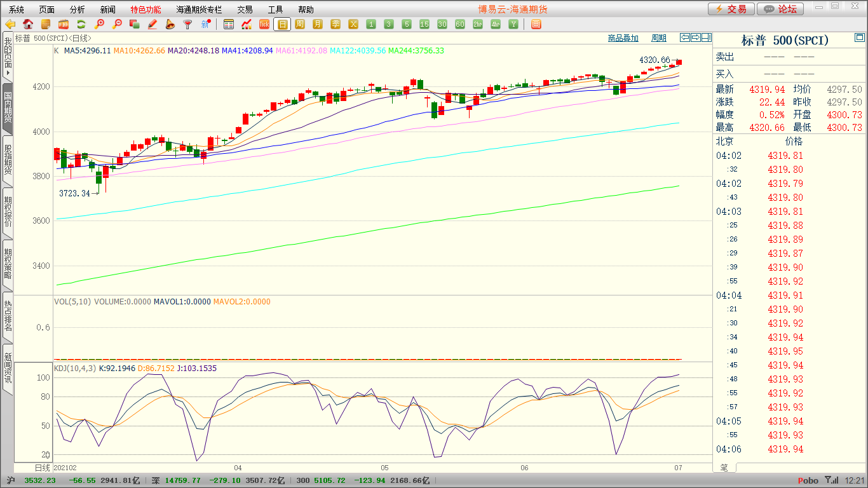Viewport: 868px width, 488px height.
Task: Select the 1-minute period button
Action: click(x=371, y=25)
